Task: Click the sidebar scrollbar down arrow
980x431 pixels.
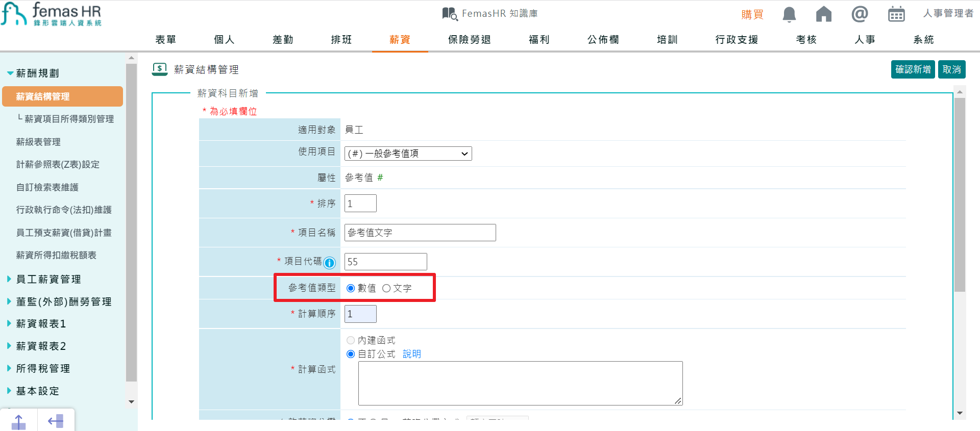Action: [132, 402]
